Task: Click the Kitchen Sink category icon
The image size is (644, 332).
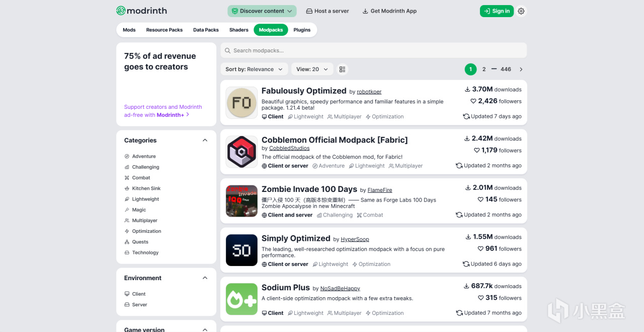Action: (127, 188)
